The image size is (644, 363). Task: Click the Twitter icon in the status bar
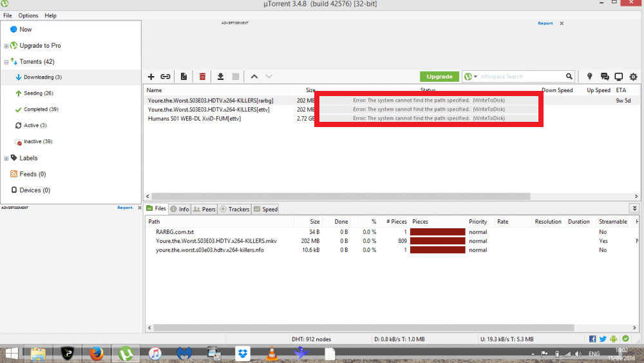pyautogui.click(x=603, y=338)
